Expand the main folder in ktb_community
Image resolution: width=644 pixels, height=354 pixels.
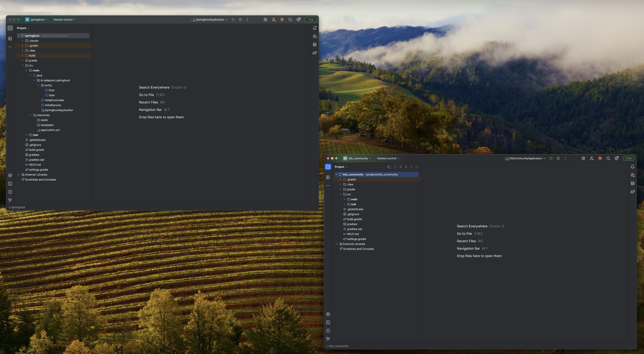pyautogui.click(x=344, y=199)
